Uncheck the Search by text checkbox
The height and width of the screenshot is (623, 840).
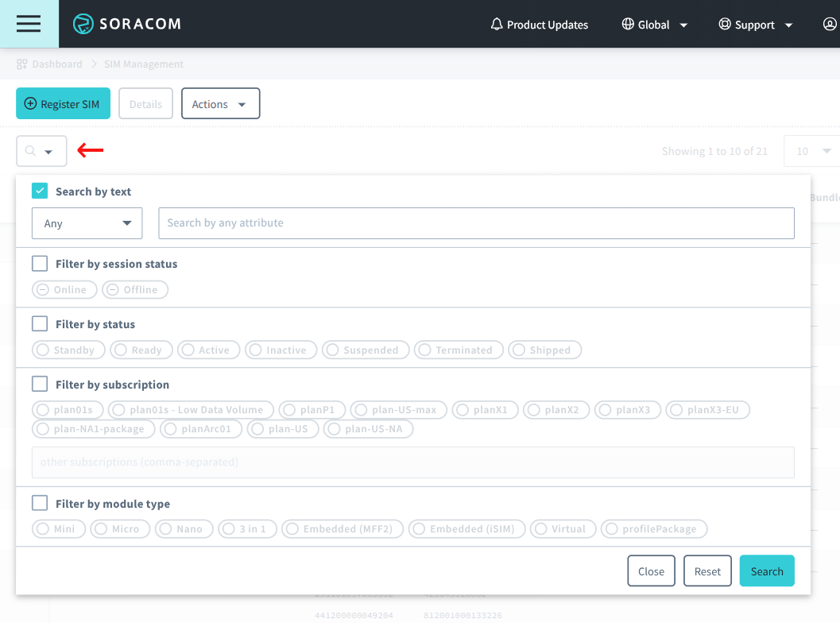coord(40,192)
